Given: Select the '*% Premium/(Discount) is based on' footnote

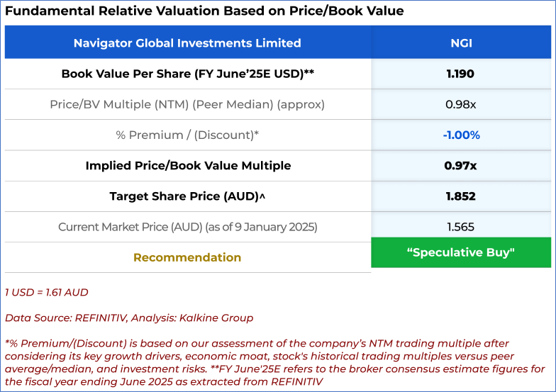Looking at the screenshot, I should tap(275, 362).
